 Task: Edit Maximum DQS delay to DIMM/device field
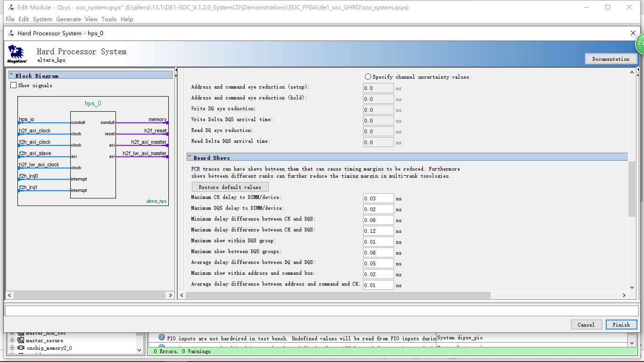(378, 209)
